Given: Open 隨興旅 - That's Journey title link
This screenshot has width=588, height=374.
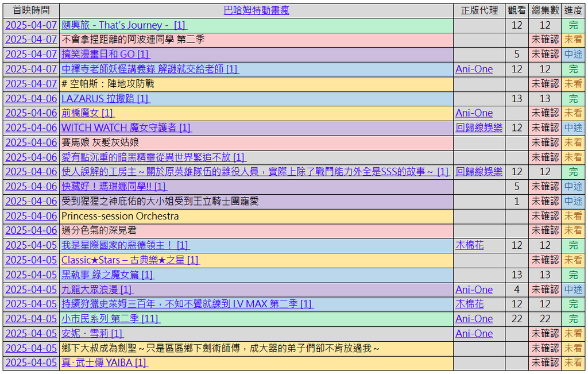Looking at the screenshot, I should point(124,25).
